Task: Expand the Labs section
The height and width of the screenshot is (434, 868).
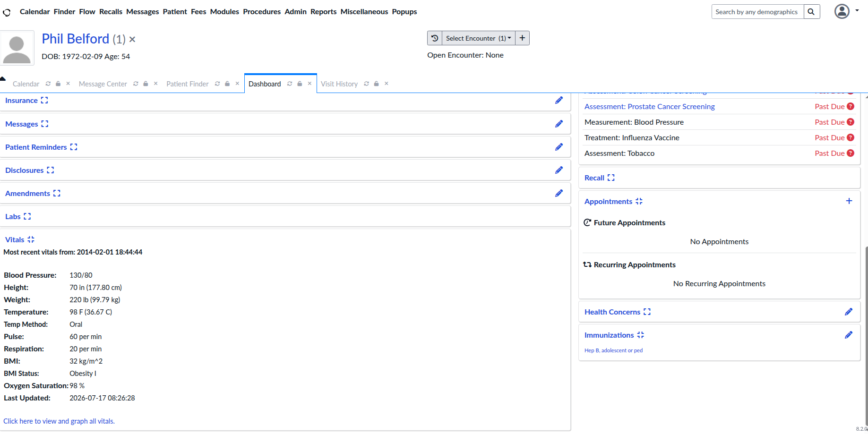Action: tap(27, 216)
